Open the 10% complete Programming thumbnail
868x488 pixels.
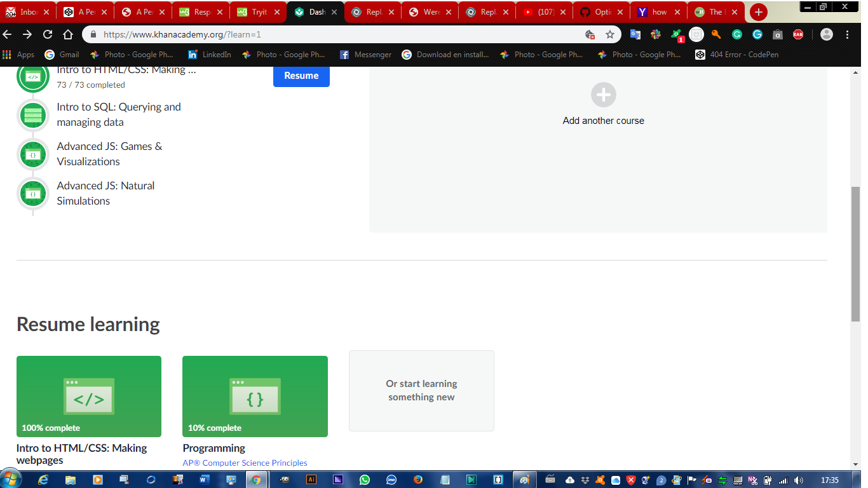(x=255, y=396)
